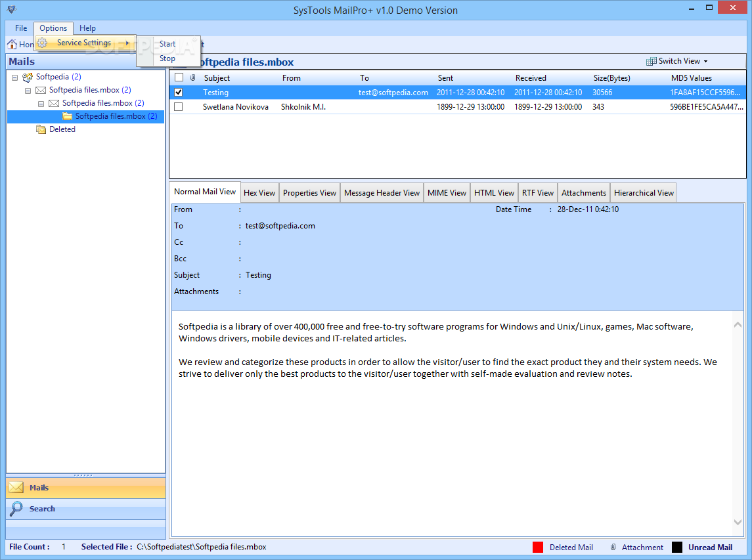Sort by the Subject column header
The width and height of the screenshot is (752, 560).
coord(217,77)
